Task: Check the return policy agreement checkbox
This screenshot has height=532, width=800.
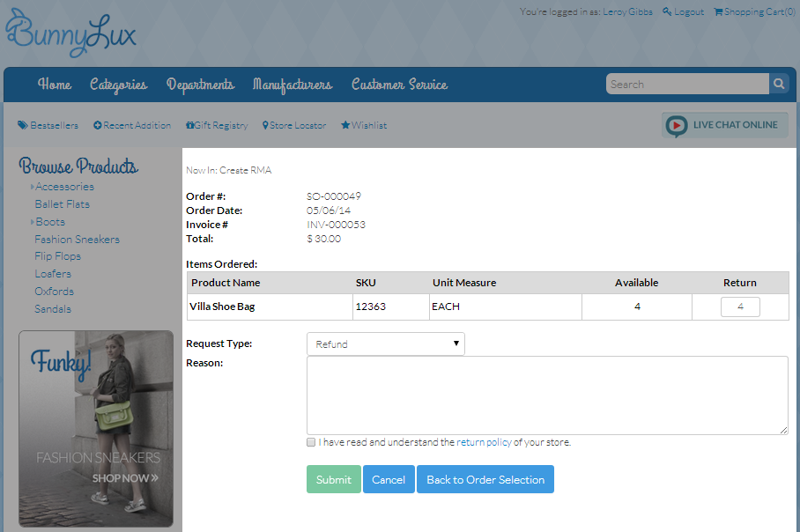Action: click(311, 442)
